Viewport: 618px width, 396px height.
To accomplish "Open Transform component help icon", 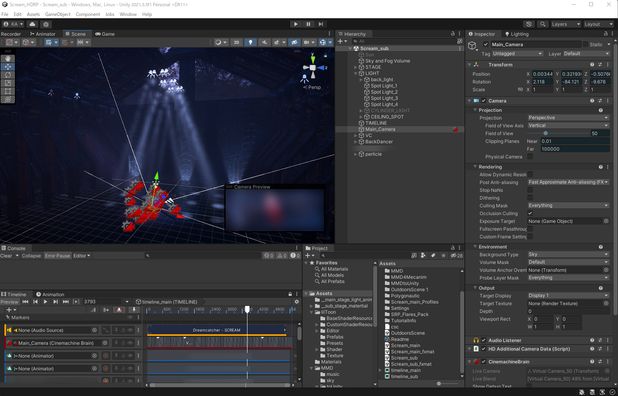I will [x=592, y=65].
